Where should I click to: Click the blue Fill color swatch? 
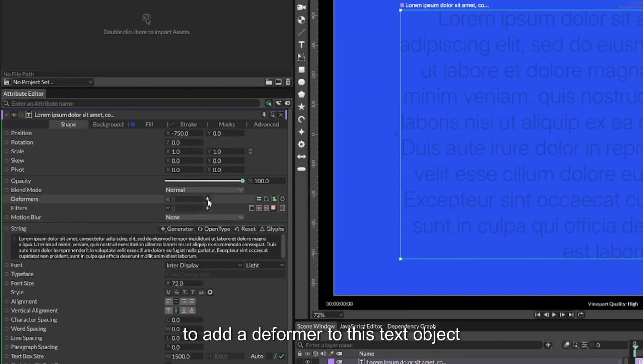133,124
